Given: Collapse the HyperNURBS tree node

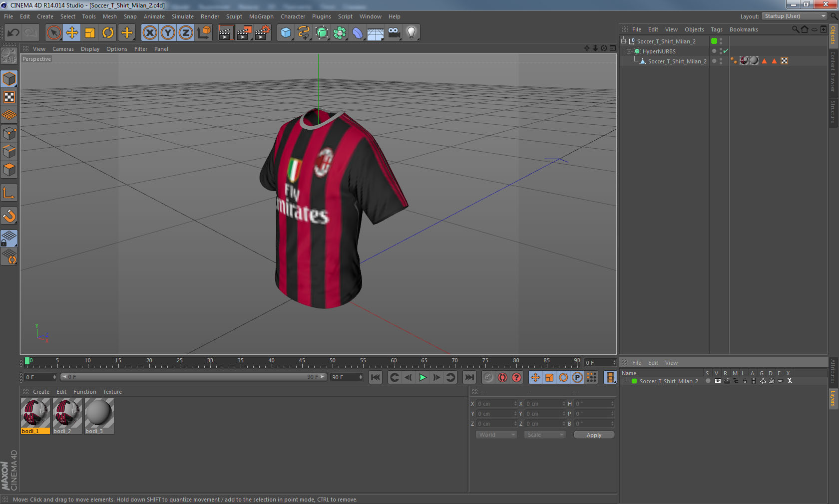Looking at the screenshot, I should (629, 51).
